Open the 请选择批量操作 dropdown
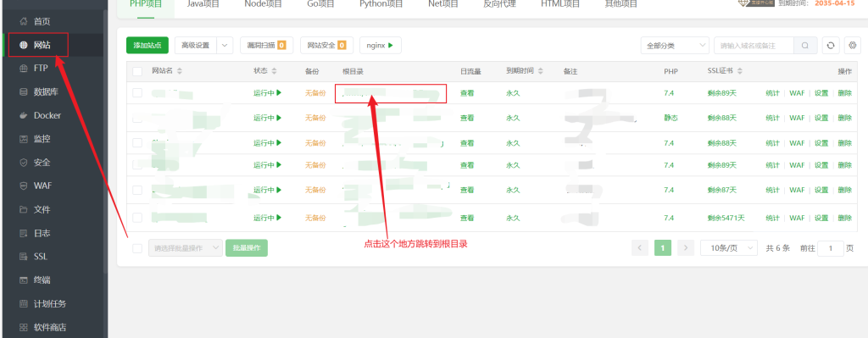Image resolution: width=868 pixels, height=338 pixels. click(x=186, y=248)
